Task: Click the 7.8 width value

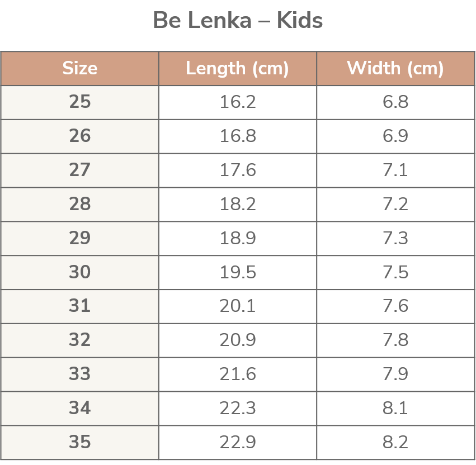Action: click(395, 340)
